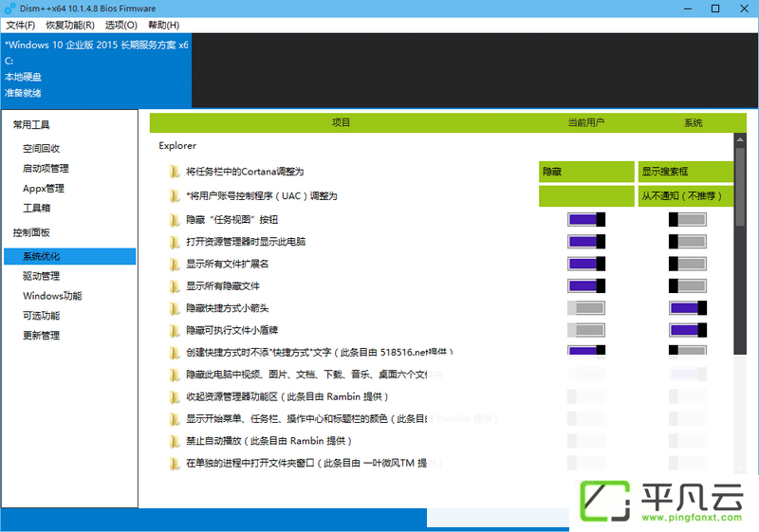This screenshot has height=532, width=759.
Task: Click 控制面板 sidebar heading
Action: coord(31,232)
